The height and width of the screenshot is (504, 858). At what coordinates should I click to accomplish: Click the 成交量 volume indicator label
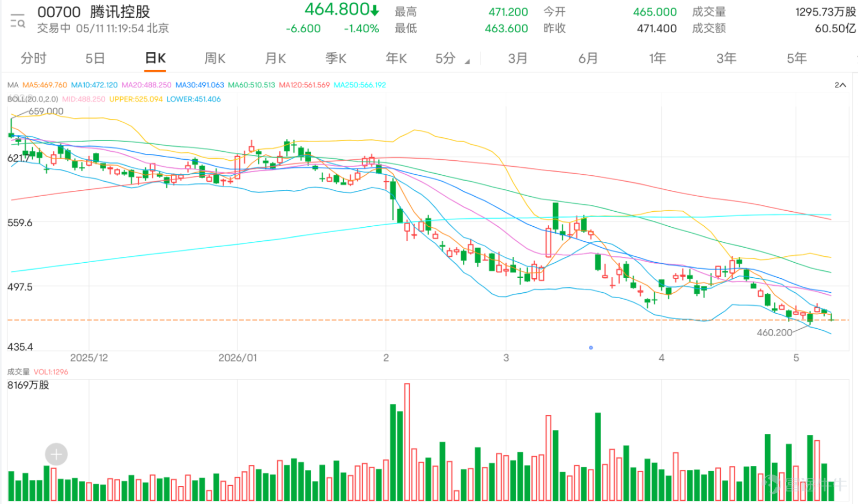pos(18,372)
